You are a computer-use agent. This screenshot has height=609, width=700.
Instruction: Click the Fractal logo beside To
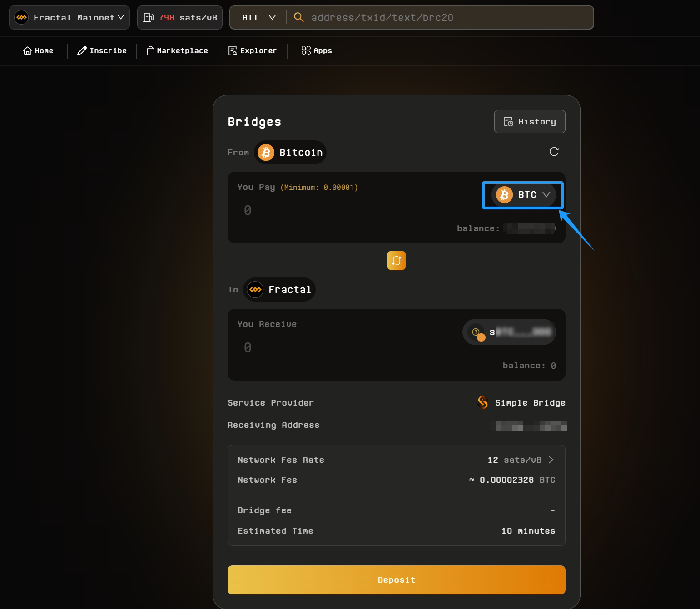tap(255, 290)
